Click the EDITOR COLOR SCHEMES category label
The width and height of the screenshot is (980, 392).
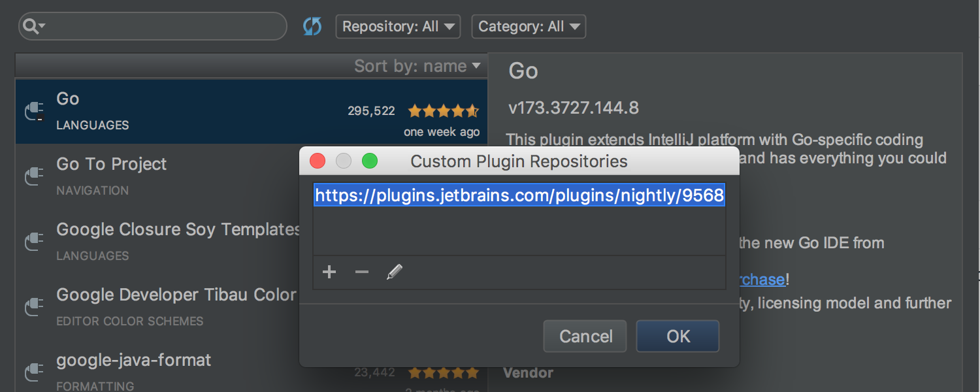point(130,321)
